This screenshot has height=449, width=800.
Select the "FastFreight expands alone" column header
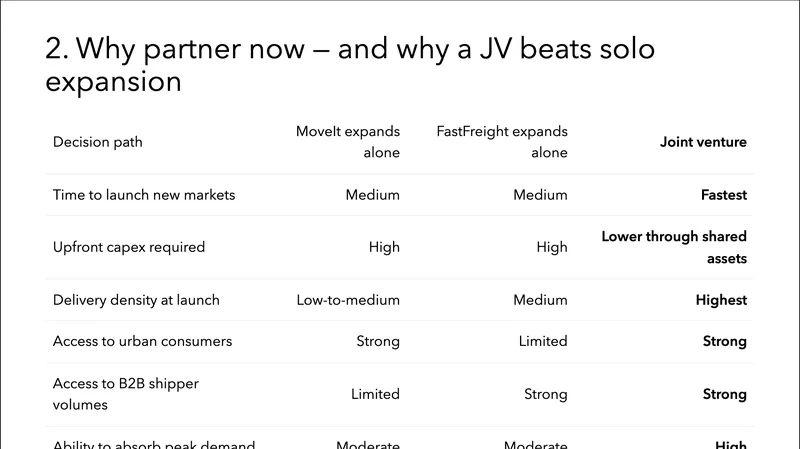[502, 142]
